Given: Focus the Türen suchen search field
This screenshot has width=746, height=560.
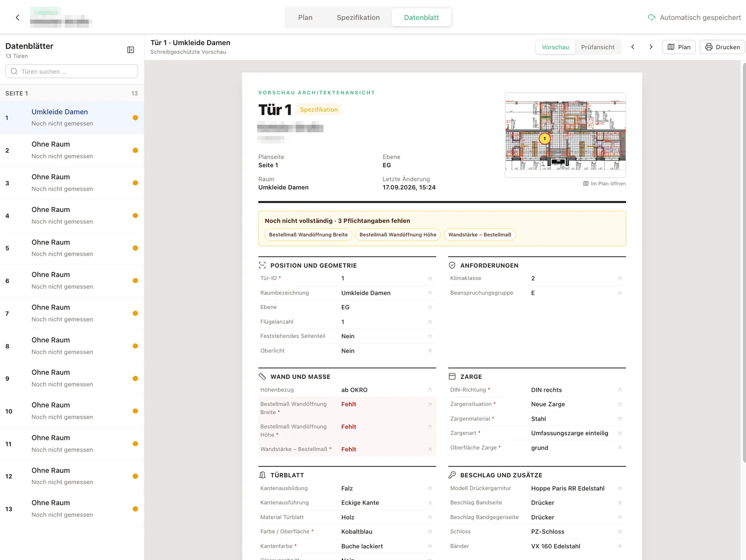Looking at the screenshot, I should 72,71.
